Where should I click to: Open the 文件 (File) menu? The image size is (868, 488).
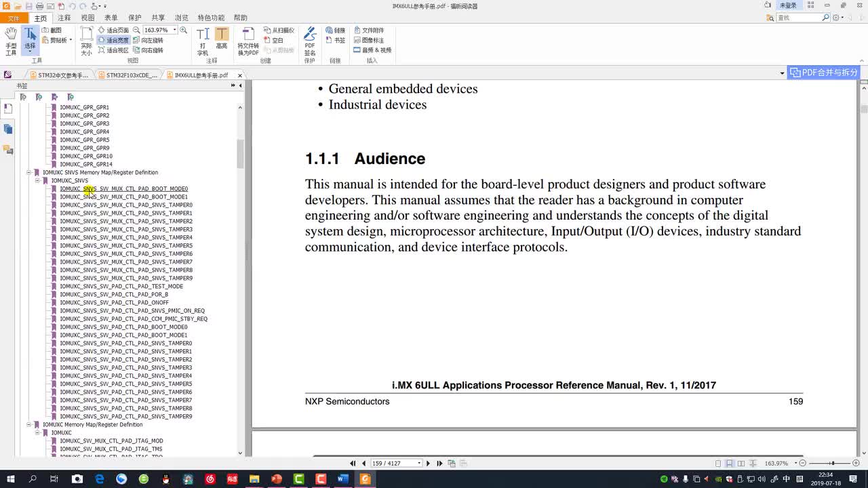click(14, 18)
